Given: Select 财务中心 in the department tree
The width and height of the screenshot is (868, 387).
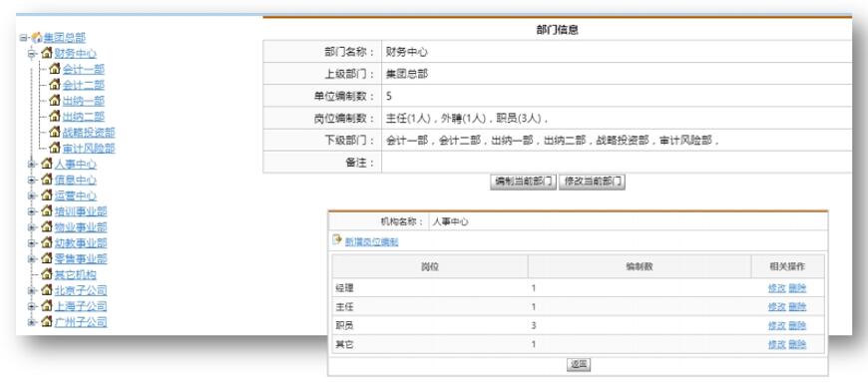Looking at the screenshot, I should point(75,54).
